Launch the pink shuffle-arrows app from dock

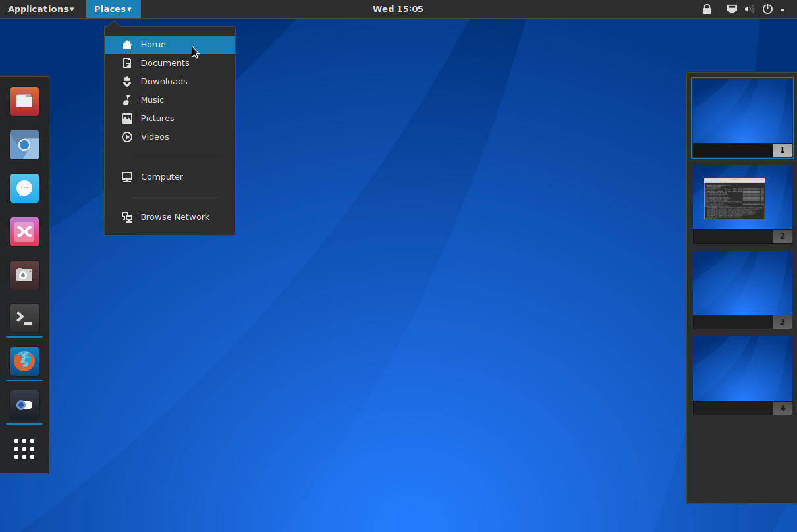pos(24,232)
